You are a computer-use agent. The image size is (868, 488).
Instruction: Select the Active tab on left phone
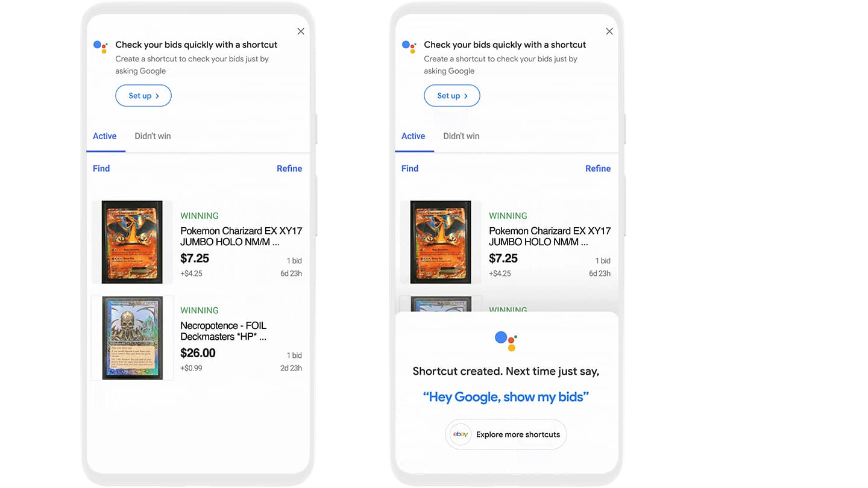pos(105,136)
